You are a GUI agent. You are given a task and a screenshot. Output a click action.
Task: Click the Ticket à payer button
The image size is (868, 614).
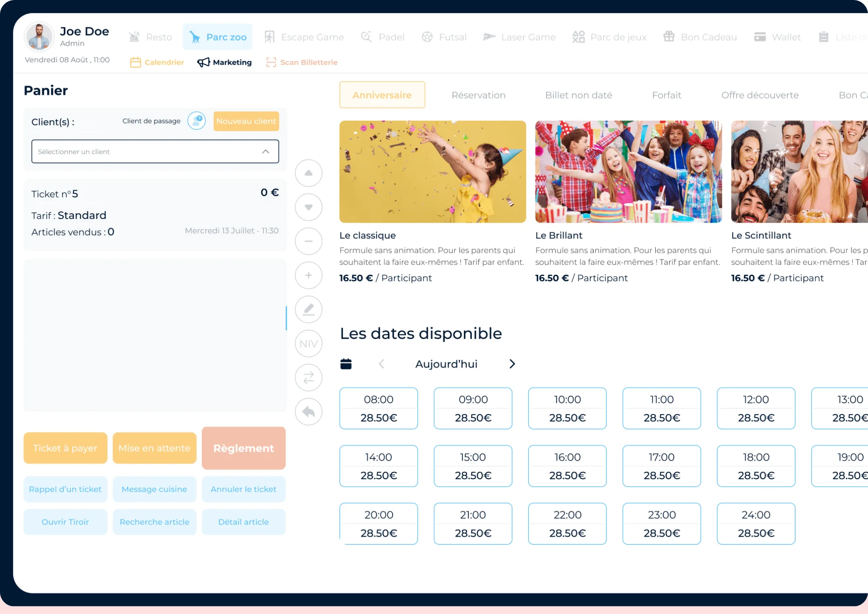click(x=65, y=448)
